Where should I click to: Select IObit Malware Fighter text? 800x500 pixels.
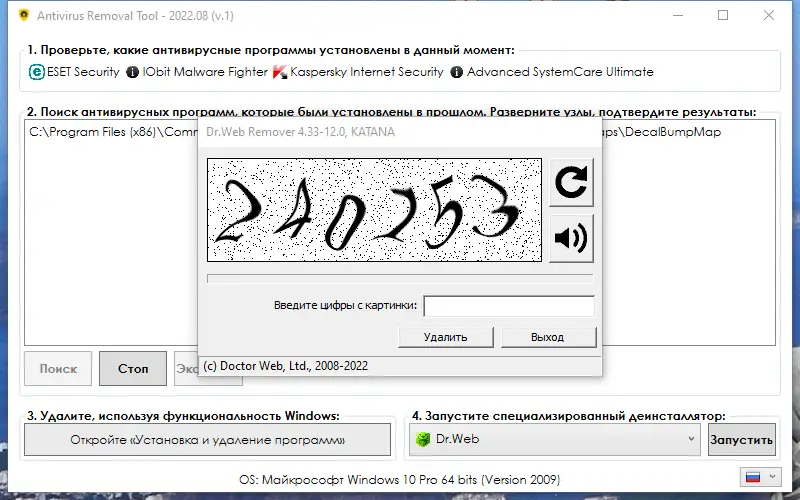click(205, 72)
